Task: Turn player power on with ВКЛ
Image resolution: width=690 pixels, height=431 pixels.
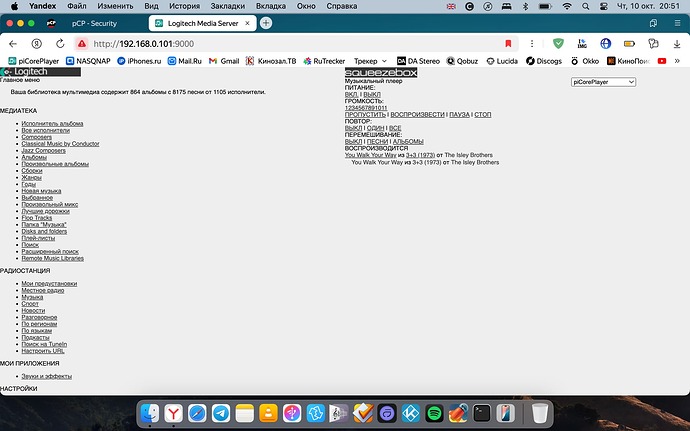Action: point(351,94)
